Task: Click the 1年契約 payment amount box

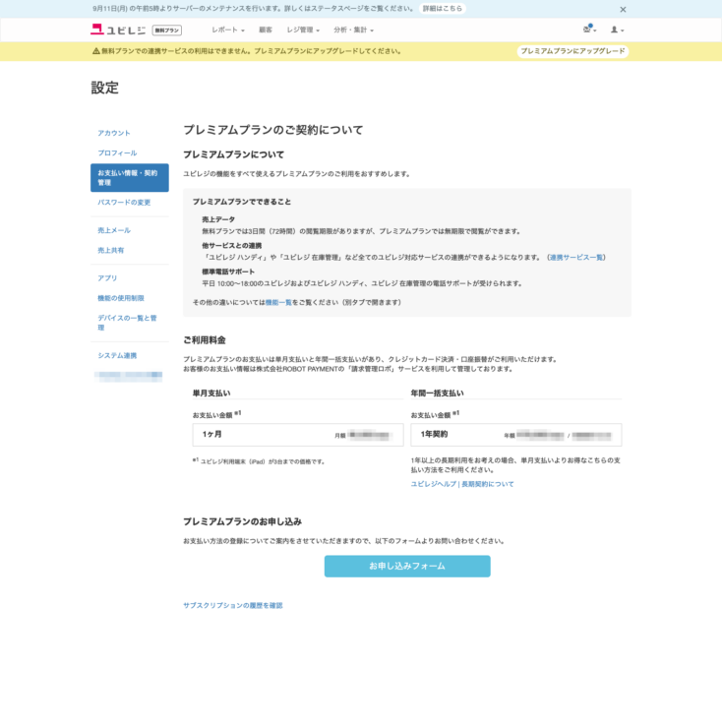Action: click(515, 435)
